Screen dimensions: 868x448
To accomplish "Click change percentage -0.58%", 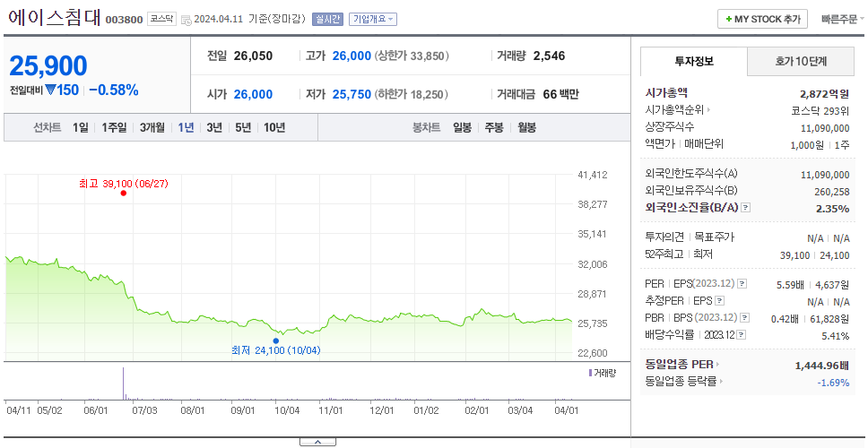I will pos(114,90).
